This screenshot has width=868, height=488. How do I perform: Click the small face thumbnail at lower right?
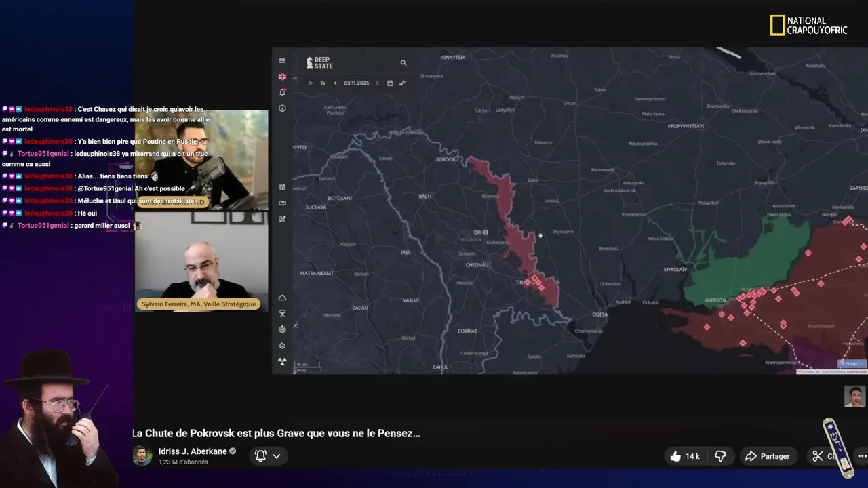point(854,396)
